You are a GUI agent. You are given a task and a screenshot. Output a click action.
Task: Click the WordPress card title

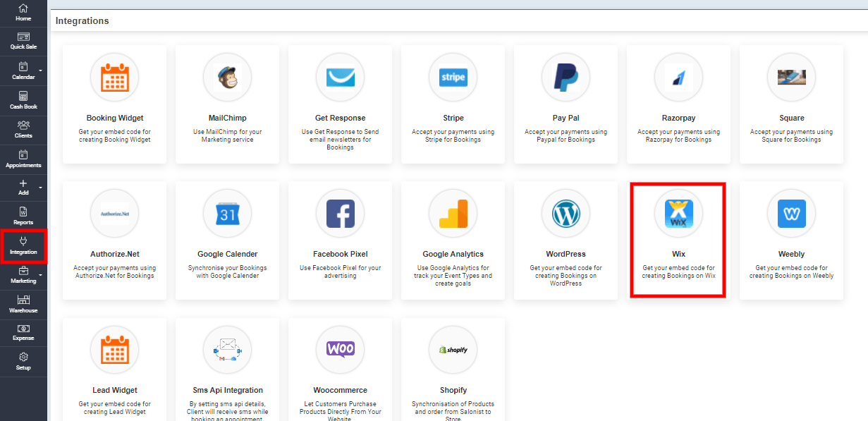click(x=566, y=254)
